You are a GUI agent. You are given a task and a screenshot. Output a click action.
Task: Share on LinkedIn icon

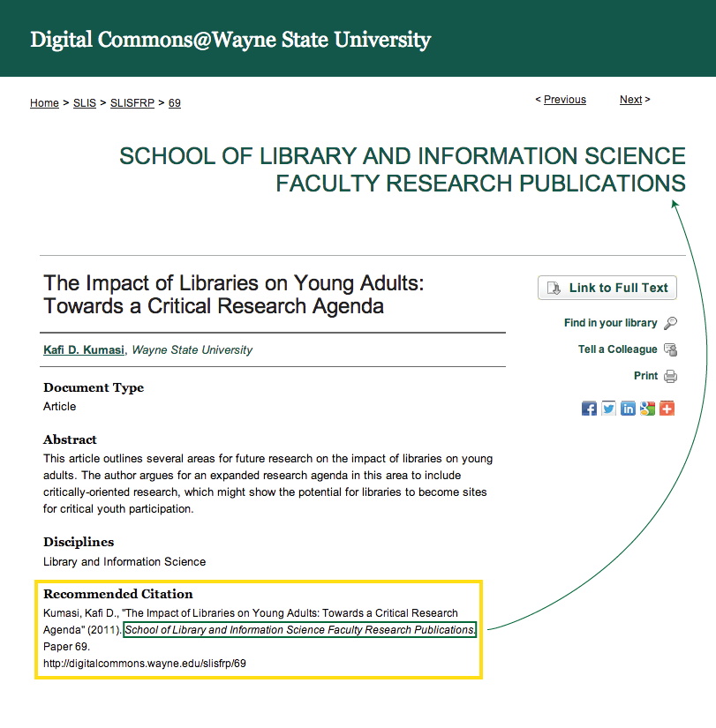628,409
